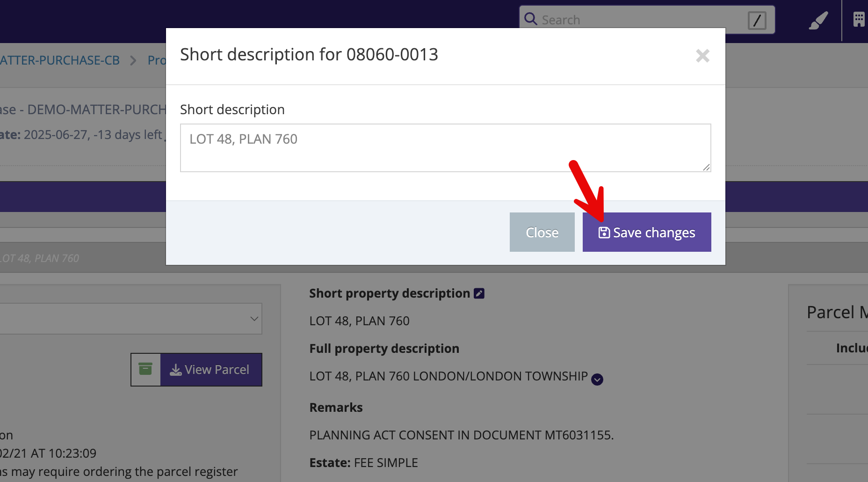
Task: Open the dropdown above View Parcel
Action: [x=130, y=319]
